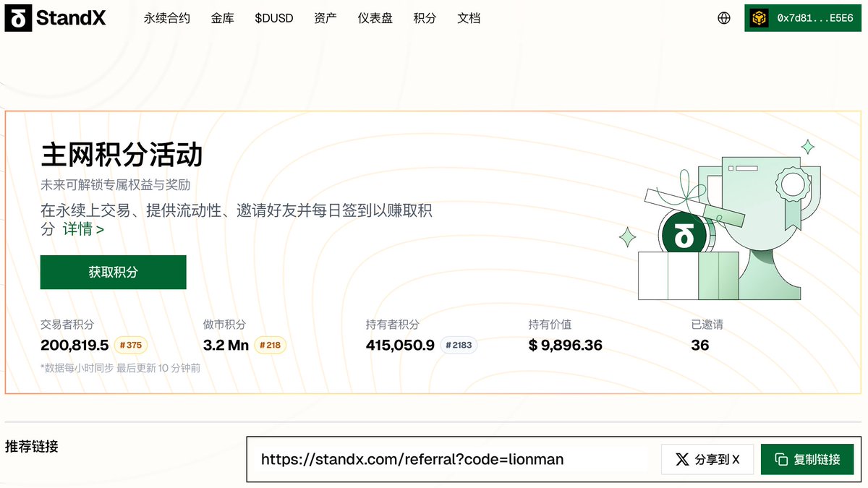Click the X logo in the share button
Image resolution: width=868 pixels, height=488 pixels.
point(681,459)
